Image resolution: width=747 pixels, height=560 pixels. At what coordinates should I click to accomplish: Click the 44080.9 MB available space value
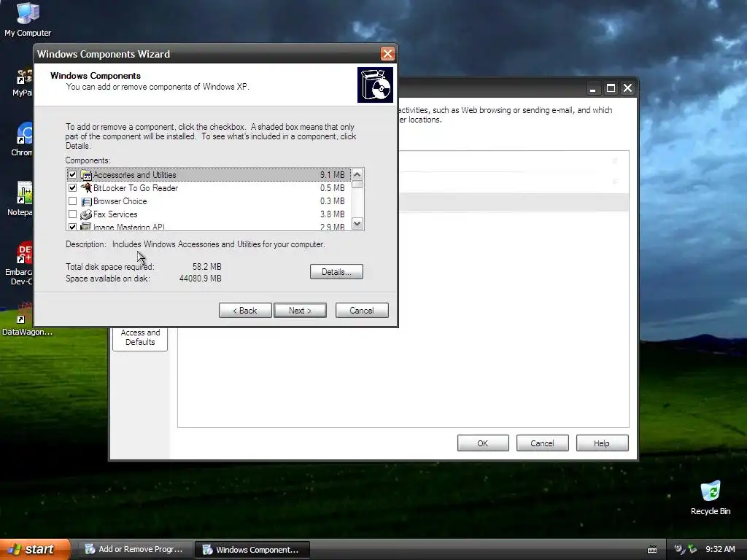click(200, 279)
